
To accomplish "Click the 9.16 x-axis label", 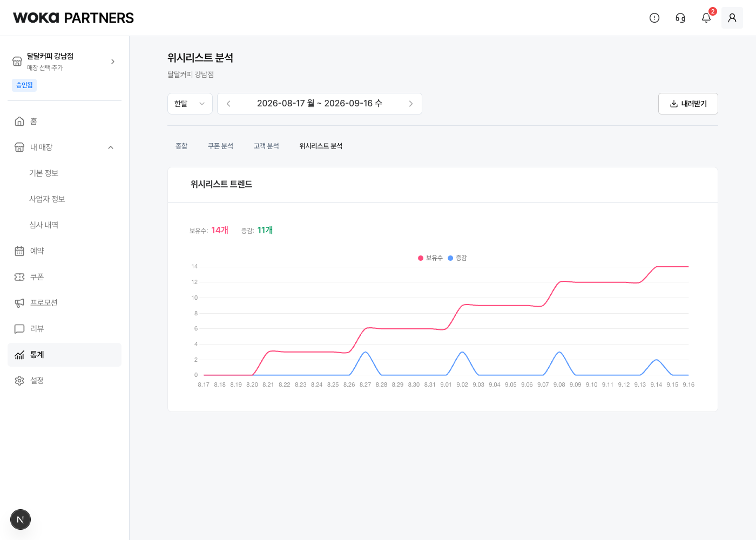I will (x=688, y=385).
